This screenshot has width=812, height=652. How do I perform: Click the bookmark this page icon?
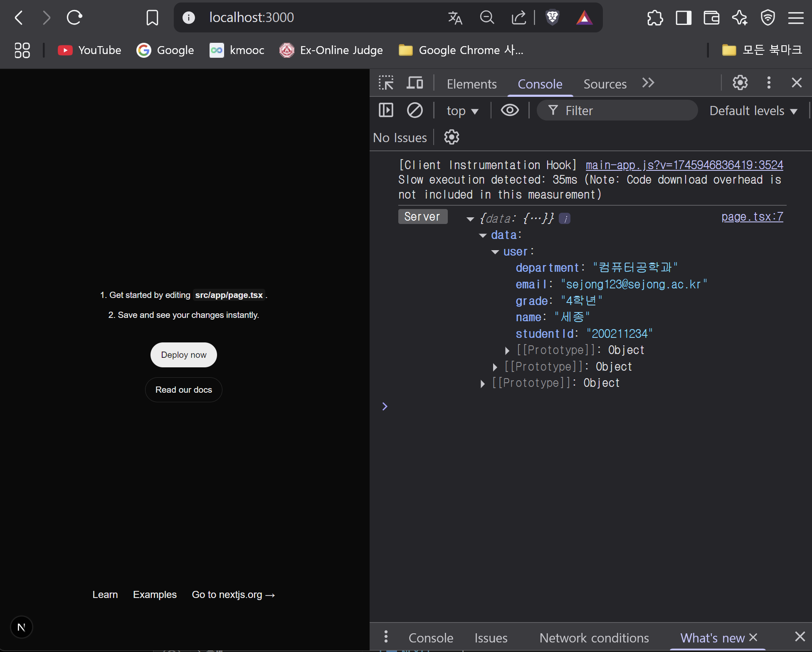tap(152, 17)
